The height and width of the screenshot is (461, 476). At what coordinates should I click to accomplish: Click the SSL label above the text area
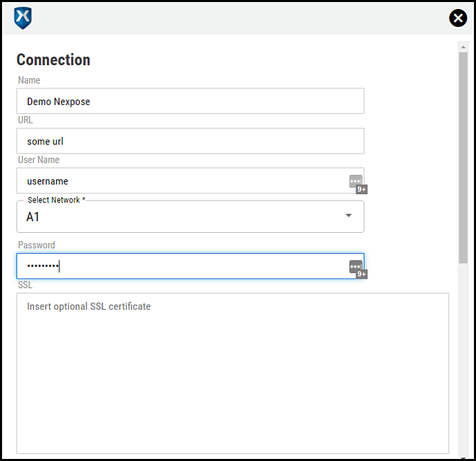click(x=25, y=285)
